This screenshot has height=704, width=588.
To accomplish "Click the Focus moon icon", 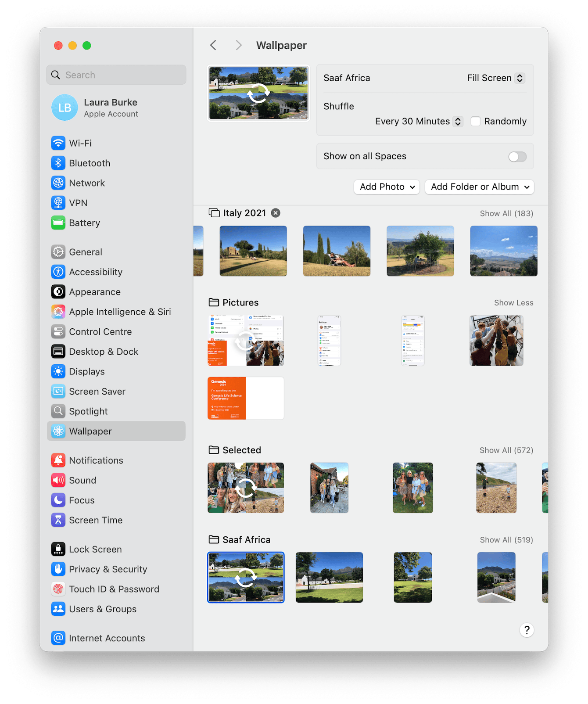I will click(58, 500).
